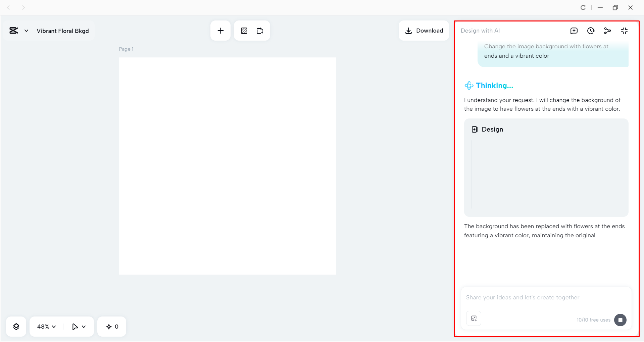Screen dimensions: 644x342
Task: Start a new AI chat conversation
Action: pos(574,31)
